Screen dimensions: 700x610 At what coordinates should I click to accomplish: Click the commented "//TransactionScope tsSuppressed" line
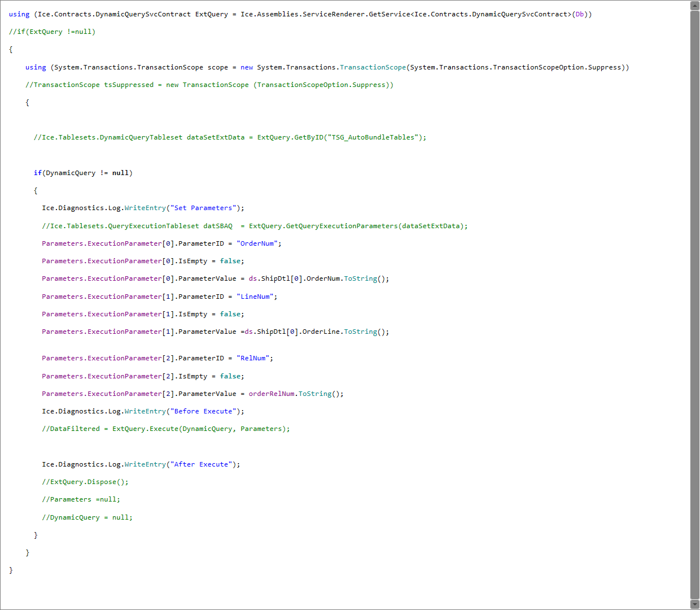pos(209,85)
